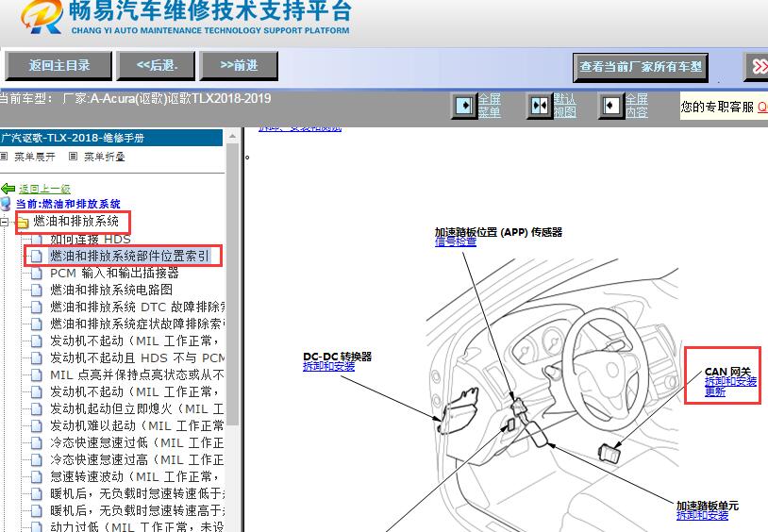This screenshot has width=768, height=532.
Task: Open PCM 输入和输出插接器 tree item
Action: (114, 273)
